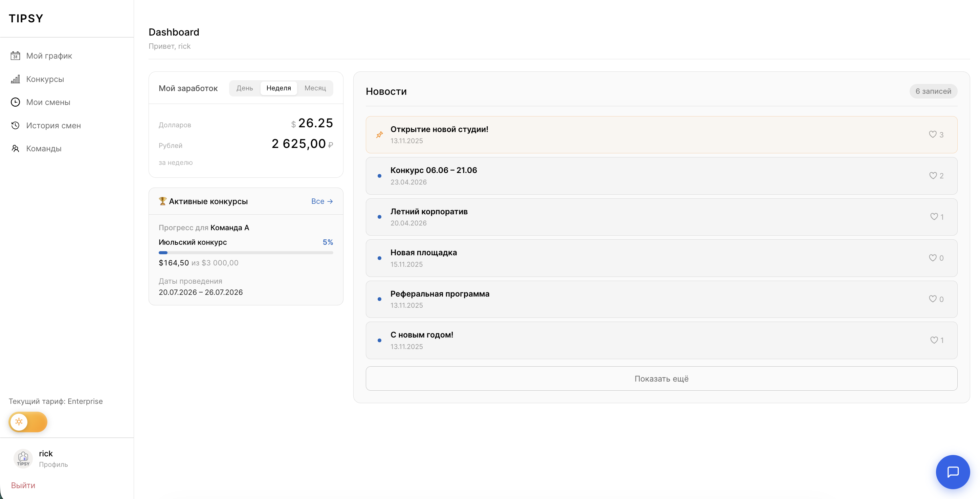The width and height of the screenshot is (980, 499).
Task: Like the Открытие новой студии post
Action: click(x=932, y=134)
